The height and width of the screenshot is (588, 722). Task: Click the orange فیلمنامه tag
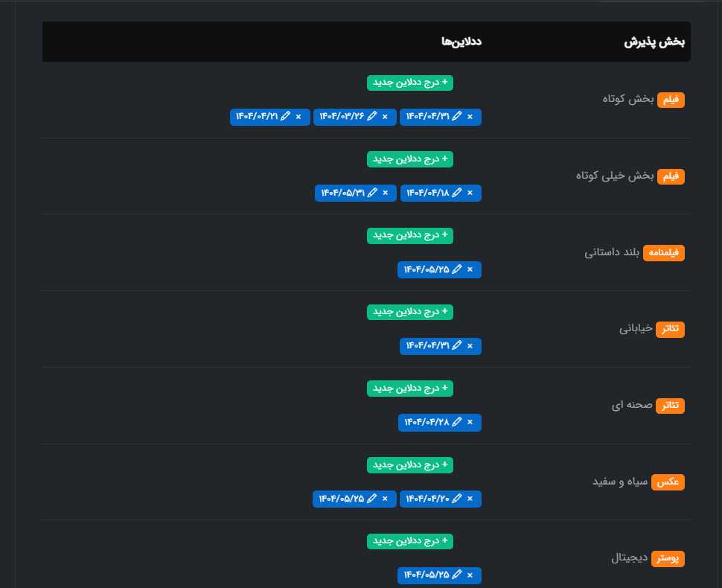(x=663, y=253)
